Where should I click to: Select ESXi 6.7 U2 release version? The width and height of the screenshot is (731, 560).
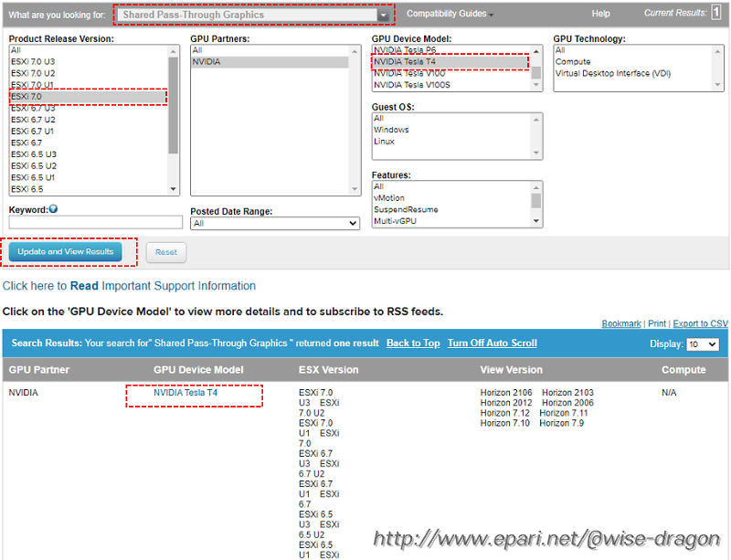pos(89,120)
